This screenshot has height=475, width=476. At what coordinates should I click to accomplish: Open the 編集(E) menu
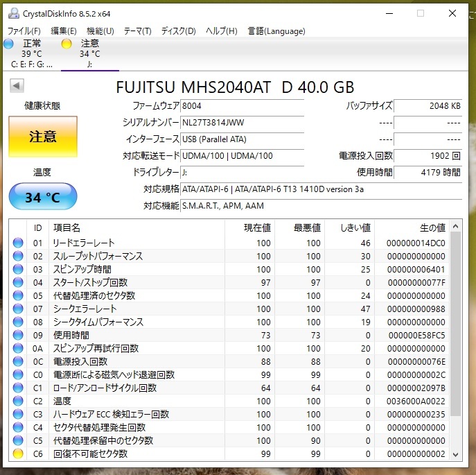click(x=64, y=31)
